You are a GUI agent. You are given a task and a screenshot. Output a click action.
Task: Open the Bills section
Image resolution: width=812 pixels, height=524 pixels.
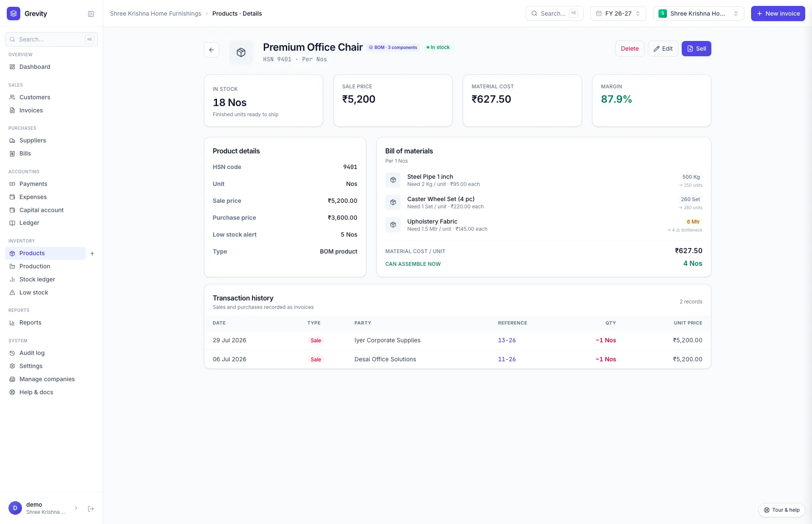(51, 153)
